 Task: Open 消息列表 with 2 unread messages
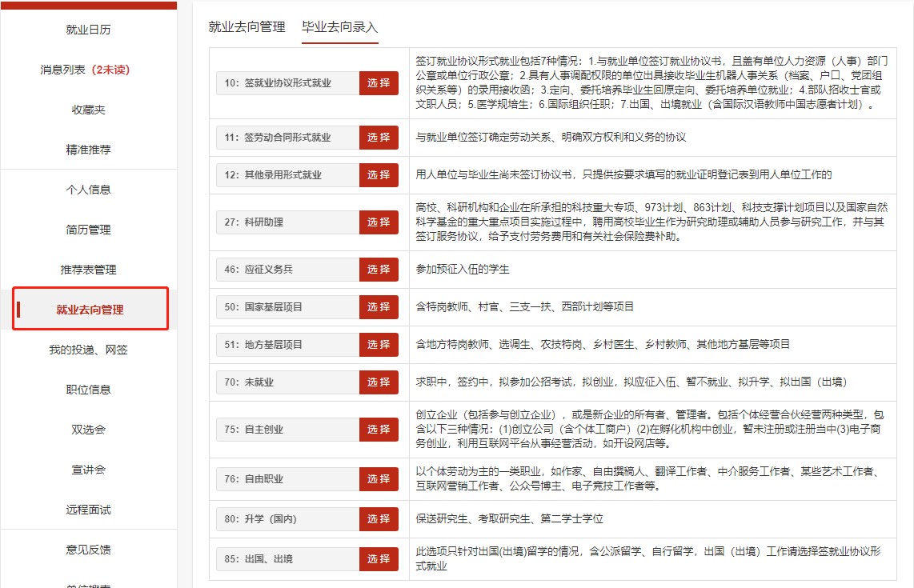[x=85, y=70]
